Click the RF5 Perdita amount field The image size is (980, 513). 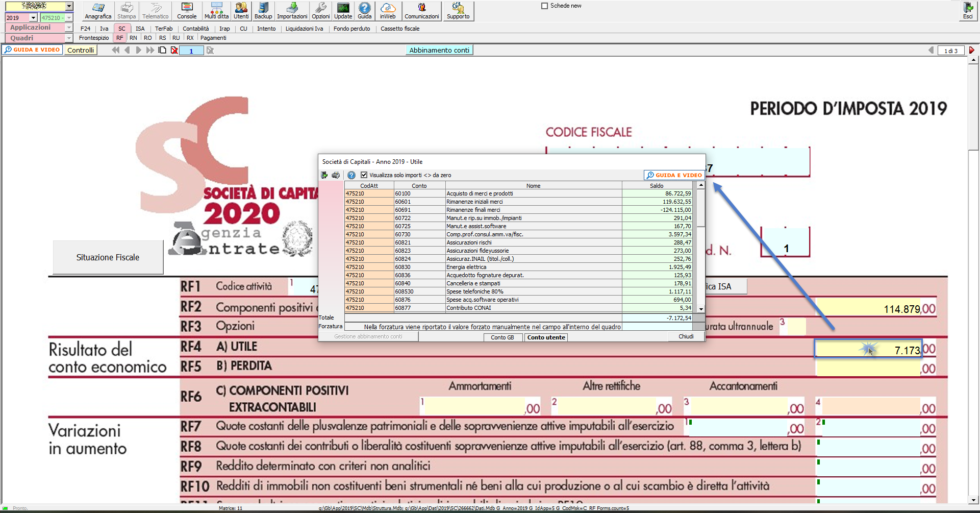click(x=868, y=368)
